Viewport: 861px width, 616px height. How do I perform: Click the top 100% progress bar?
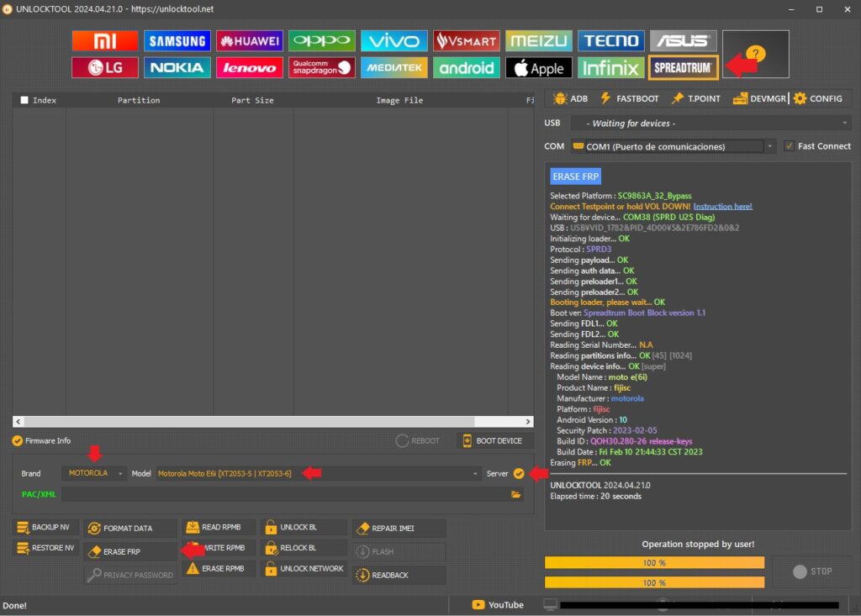pos(654,562)
